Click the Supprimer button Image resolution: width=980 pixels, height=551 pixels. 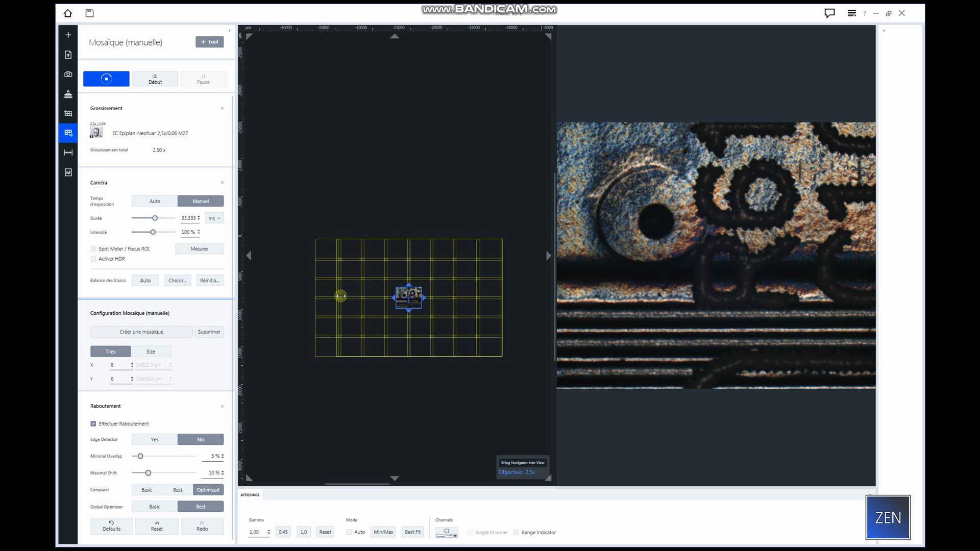coord(209,332)
